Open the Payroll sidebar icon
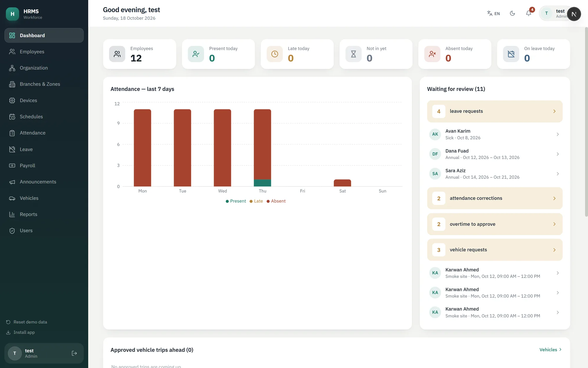 (x=12, y=165)
